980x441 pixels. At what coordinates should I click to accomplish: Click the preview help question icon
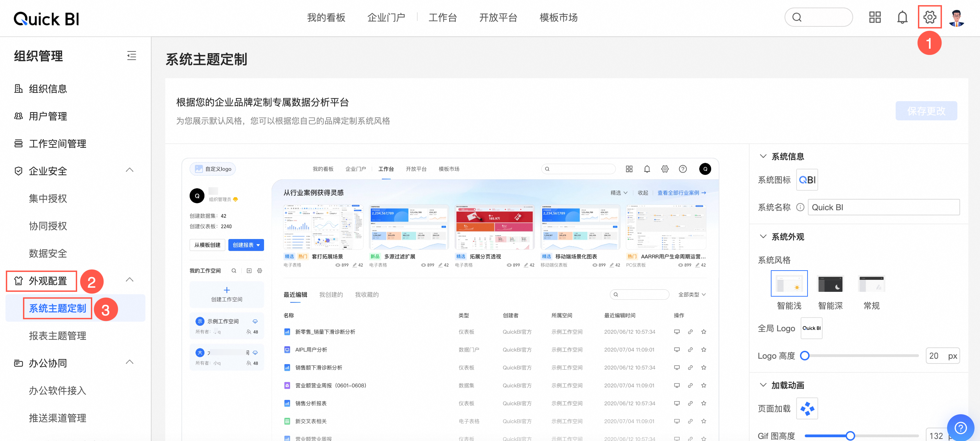(x=682, y=169)
